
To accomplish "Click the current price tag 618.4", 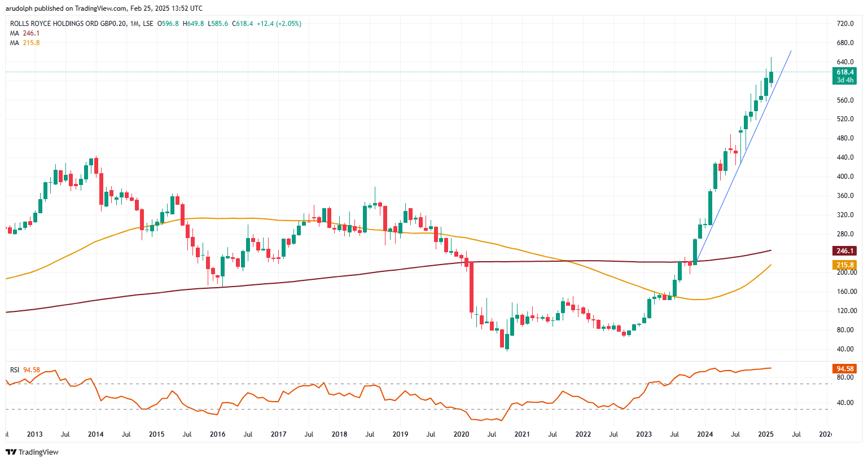I will point(844,73).
